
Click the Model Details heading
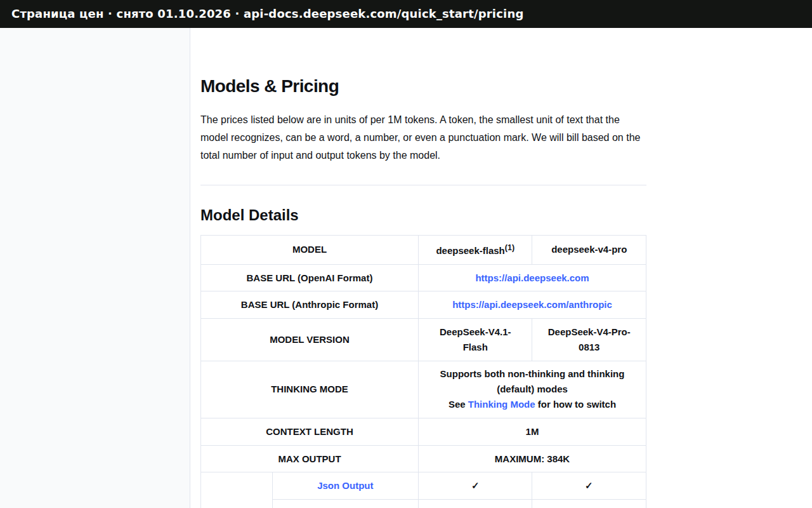pos(249,215)
